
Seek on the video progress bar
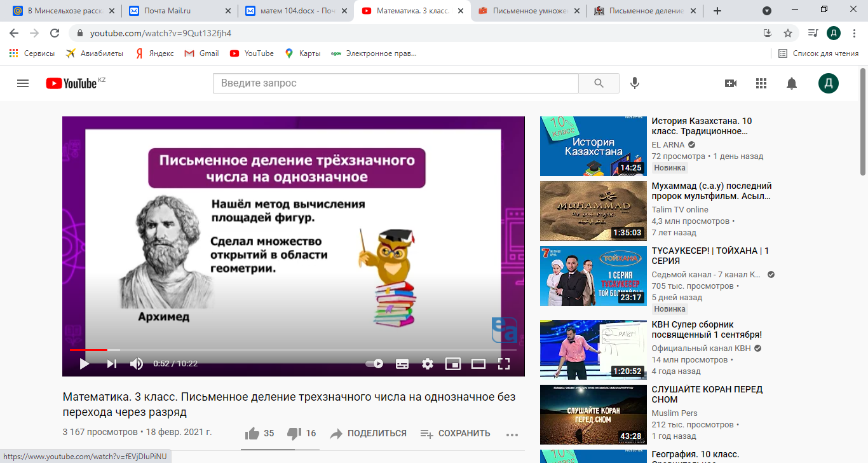pos(293,350)
